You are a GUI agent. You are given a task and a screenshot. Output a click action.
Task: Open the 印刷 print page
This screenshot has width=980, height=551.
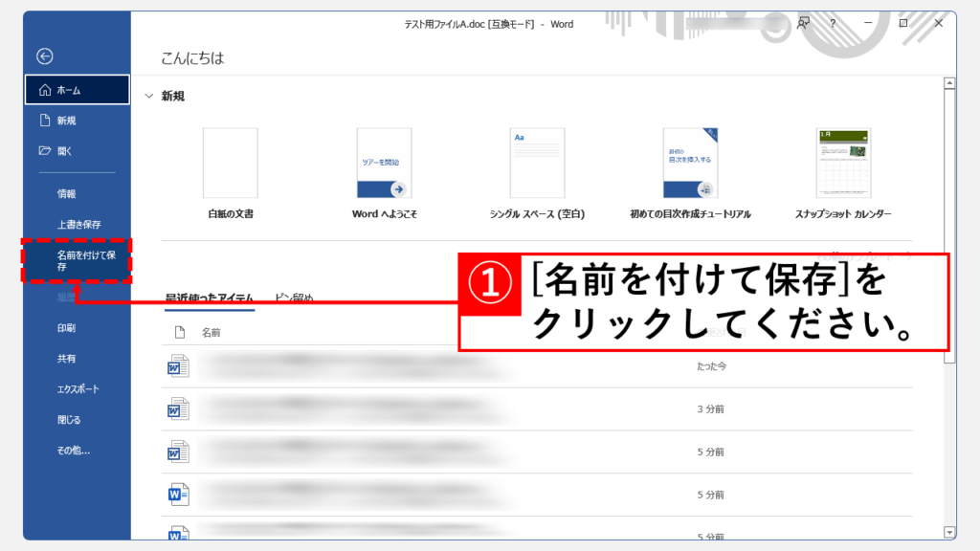(66, 327)
